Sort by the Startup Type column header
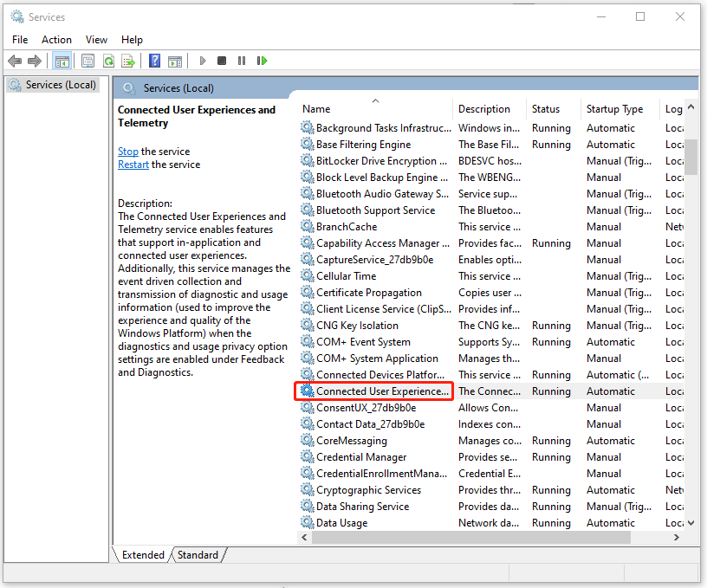Image resolution: width=707 pixels, height=588 pixels. 620,108
